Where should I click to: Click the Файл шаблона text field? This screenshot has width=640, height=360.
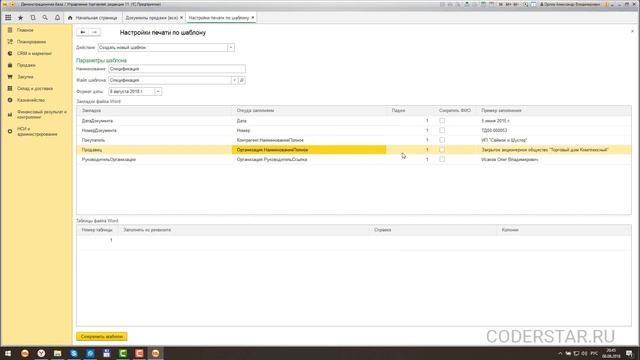(170, 80)
